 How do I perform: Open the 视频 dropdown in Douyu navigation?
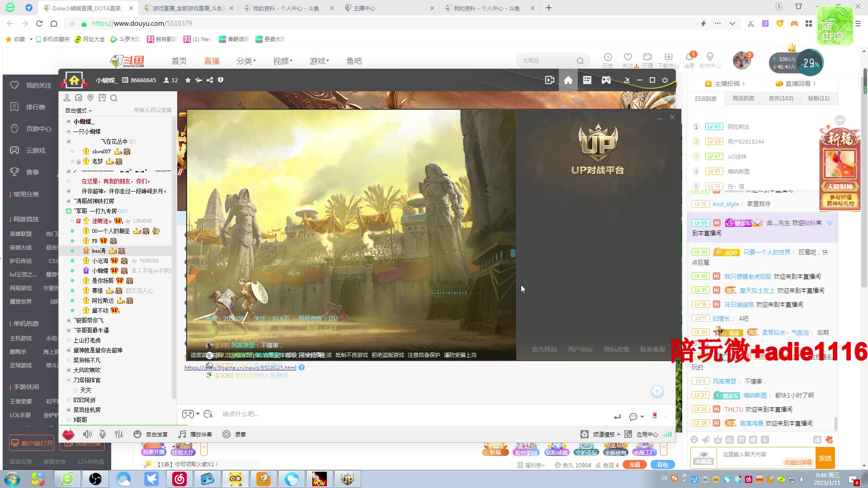[283, 61]
